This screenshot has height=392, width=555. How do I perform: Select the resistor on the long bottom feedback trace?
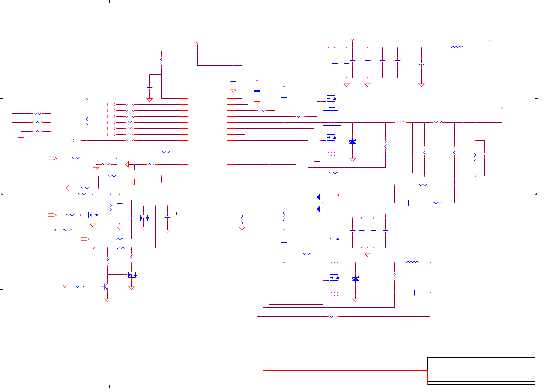333,316
